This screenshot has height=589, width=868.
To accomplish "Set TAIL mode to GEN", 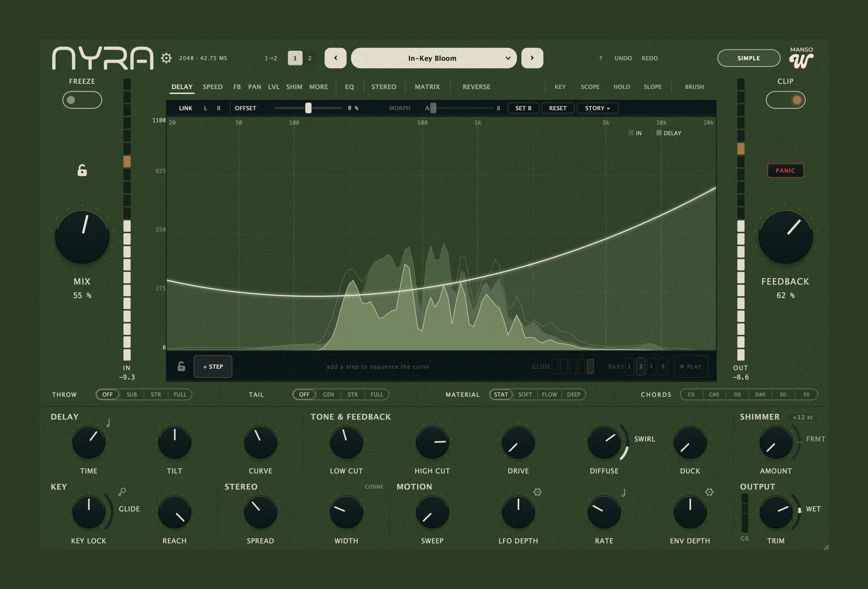I will click(x=328, y=394).
